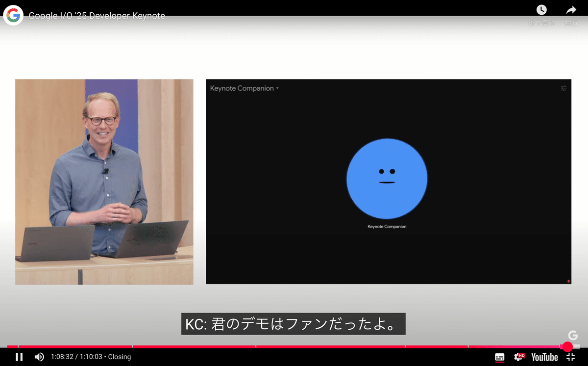Click the red progress bar scrubber handle
Image resolution: width=588 pixels, height=366 pixels.
point(567,346)
